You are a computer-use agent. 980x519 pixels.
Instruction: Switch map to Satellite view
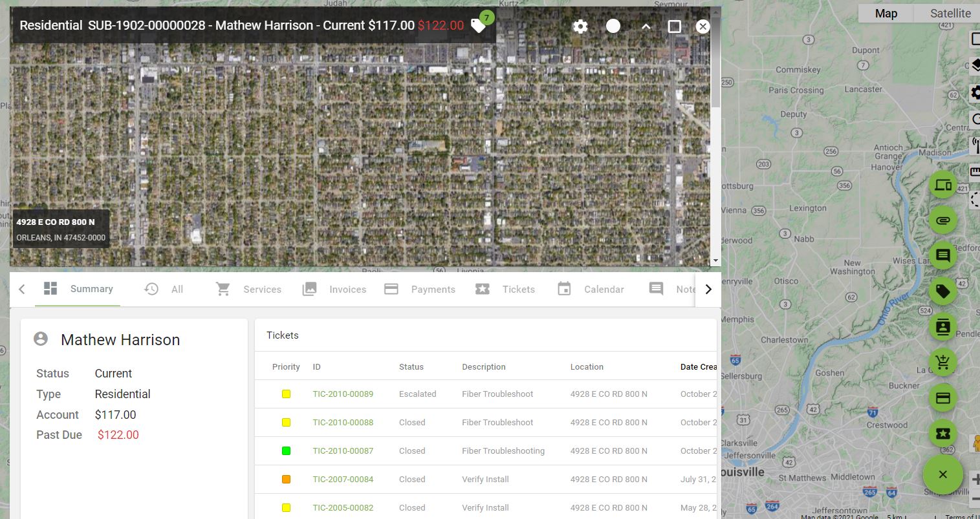[950, 13]
